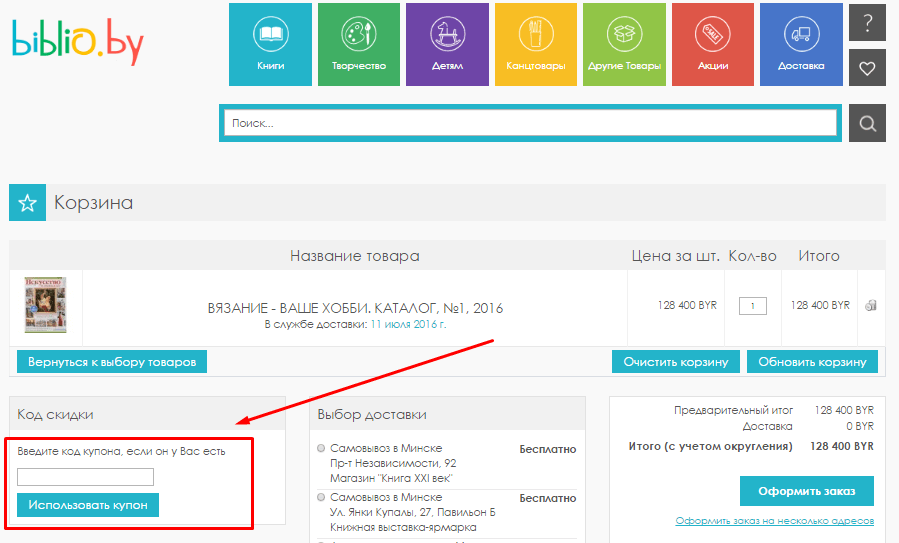Remove item using the trash icon
Image resolution: width=899 pixels, height=543 pixels.
pyautogui.click(x=870, y=306)
